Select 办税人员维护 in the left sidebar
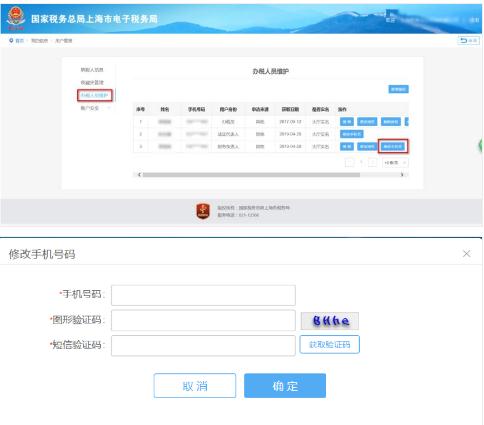The image size is (484, 425). (x=95, y=95)
